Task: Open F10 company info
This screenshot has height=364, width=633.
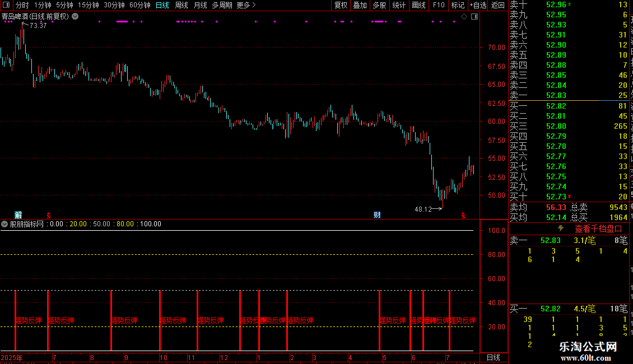Action: pos(439,5)
